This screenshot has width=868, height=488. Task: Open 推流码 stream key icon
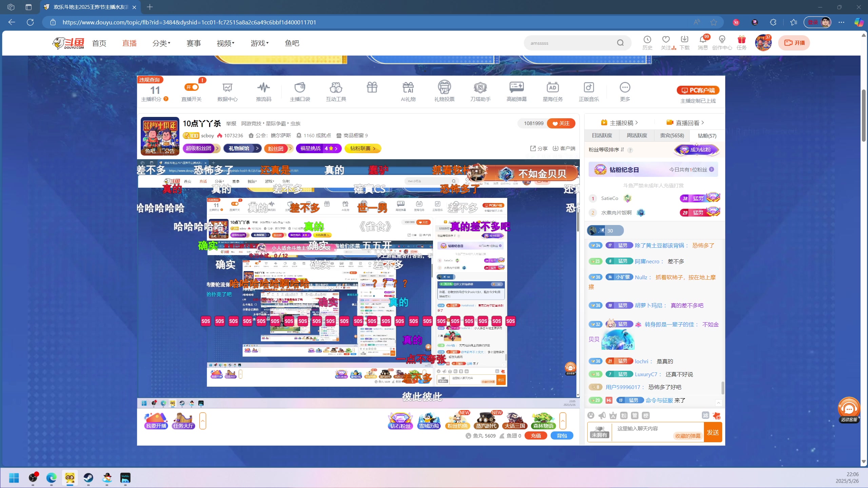point(263,92)
